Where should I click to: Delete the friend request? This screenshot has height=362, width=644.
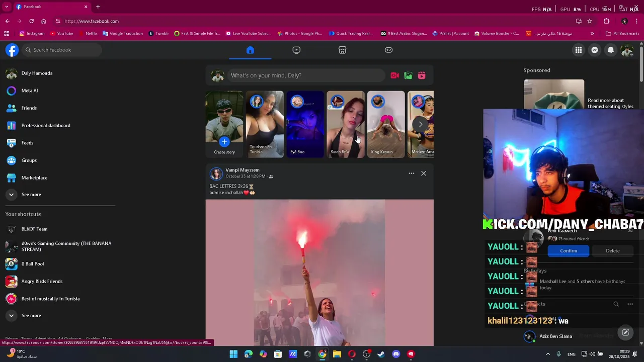613,251
